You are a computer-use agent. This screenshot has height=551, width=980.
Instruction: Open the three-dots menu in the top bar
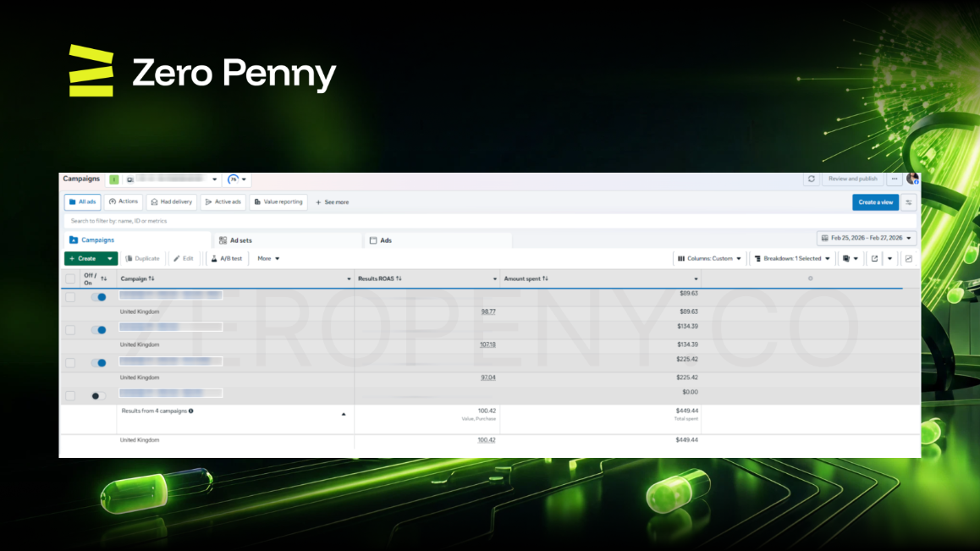(x=895, y=179)
